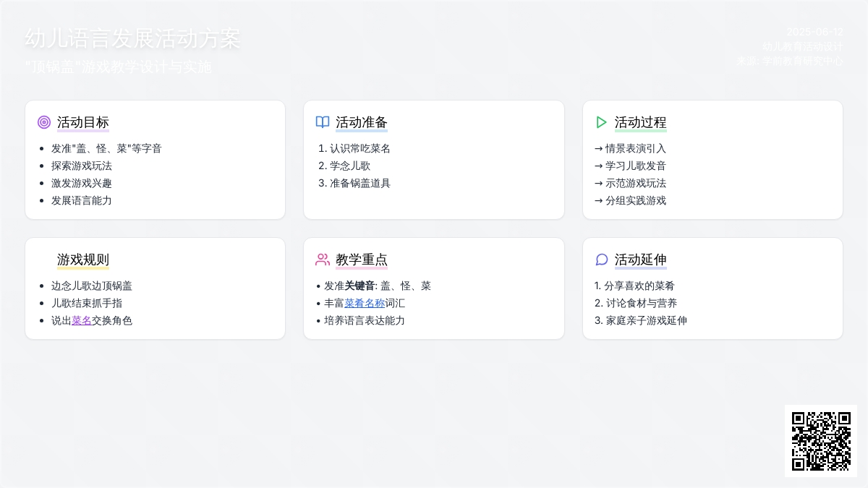Click the people icon beside 教学重点
The height and width of the screenshot is (488, 868).
point(323,260)
